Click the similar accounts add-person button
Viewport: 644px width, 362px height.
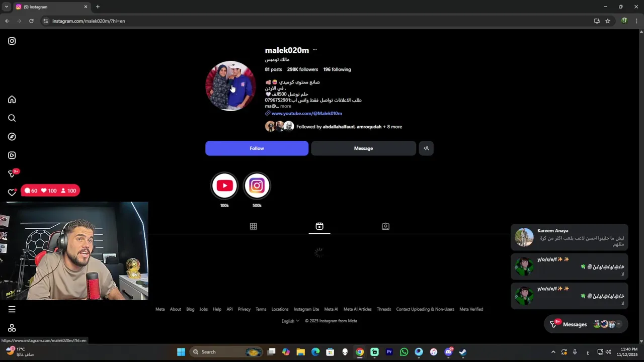426,148
